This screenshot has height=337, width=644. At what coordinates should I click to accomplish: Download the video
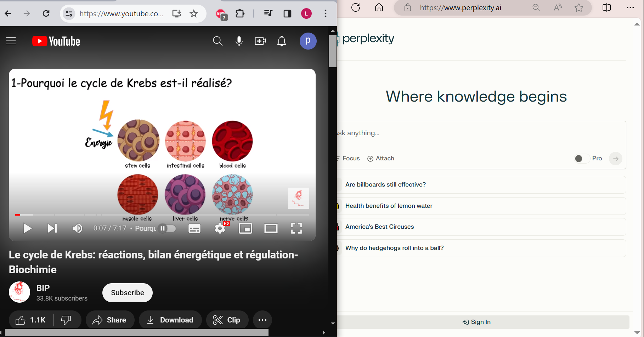coord(170,320)
